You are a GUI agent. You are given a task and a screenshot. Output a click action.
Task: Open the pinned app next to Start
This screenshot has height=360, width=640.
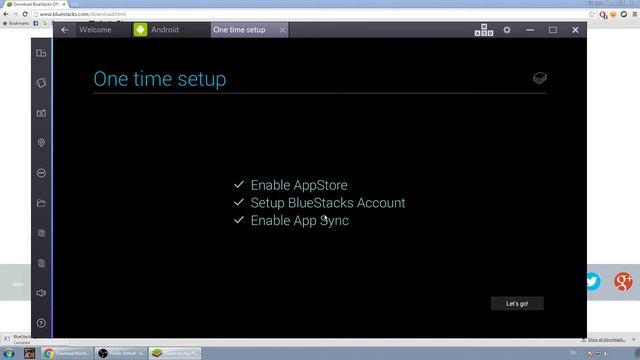(x=29, y=353)
